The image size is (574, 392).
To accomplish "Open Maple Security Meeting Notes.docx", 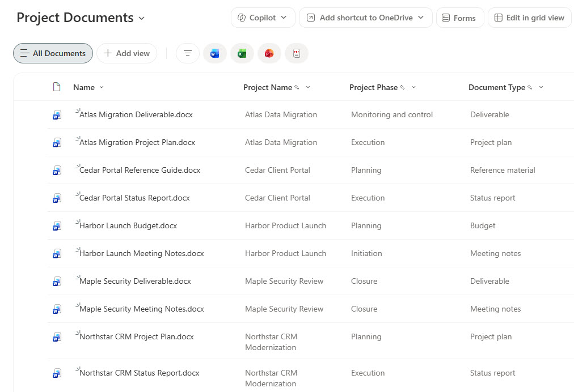I will tap(142, 309).
